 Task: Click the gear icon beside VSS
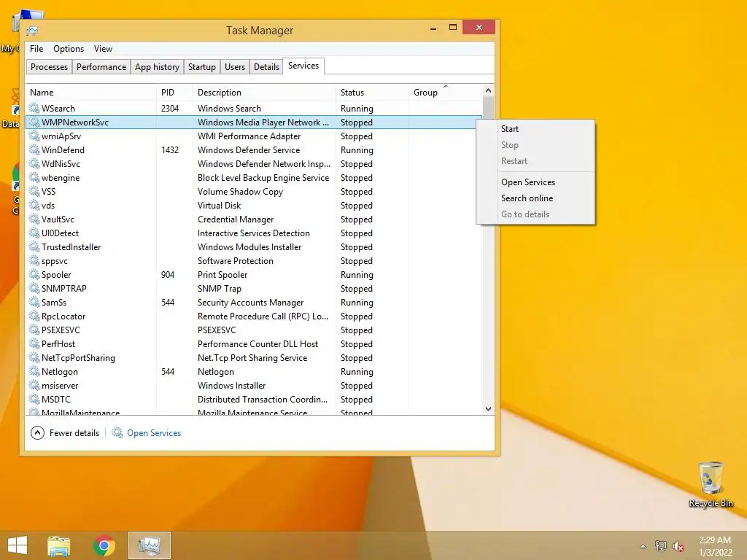34,191
